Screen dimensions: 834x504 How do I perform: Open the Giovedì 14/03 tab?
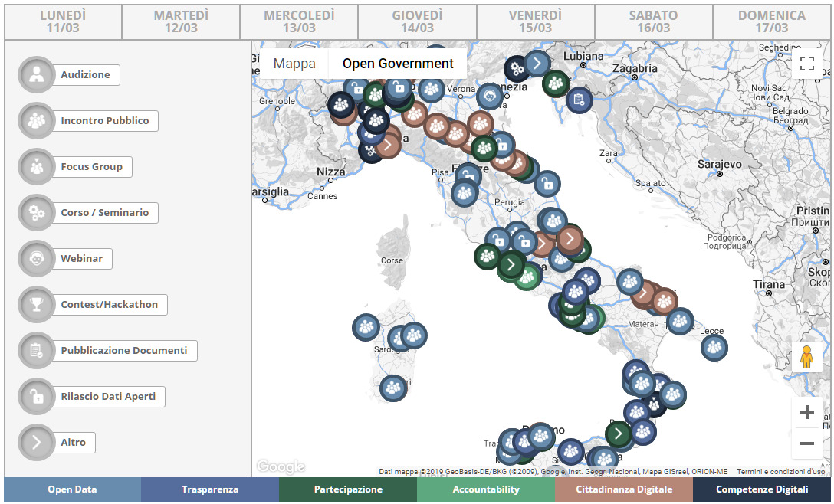pos(418,21)
